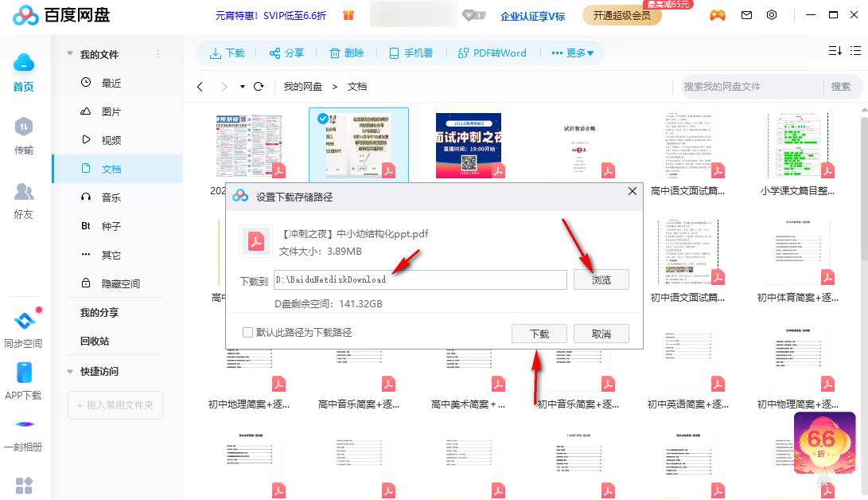This screenshot has height=500, width=868.
Task: Click the 拖入常用文件夹 drop area
Action: click(115, 404)
